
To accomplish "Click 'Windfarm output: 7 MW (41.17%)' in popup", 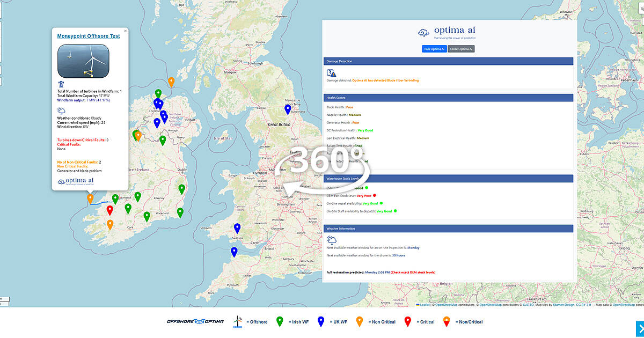I will (84, 100).
